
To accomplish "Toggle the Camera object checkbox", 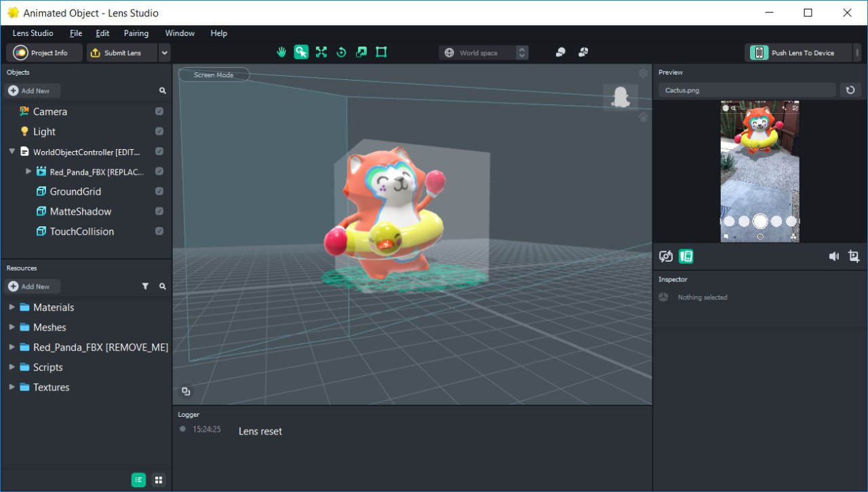I will point(159,112).
